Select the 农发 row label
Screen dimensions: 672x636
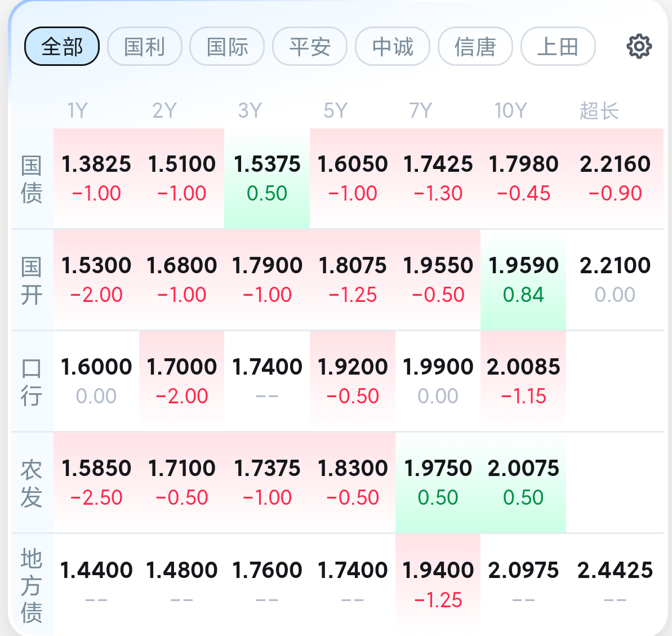tap(32, 483)
